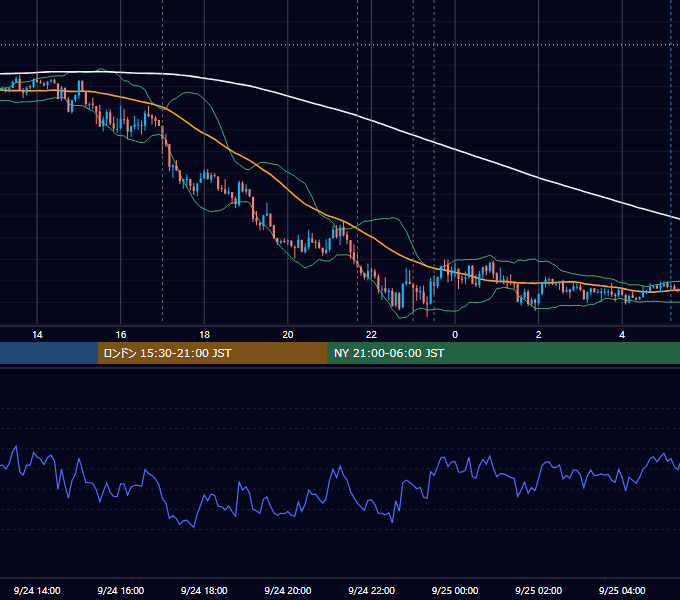Click the hour label 18 on price chart axis

click(x=204, y=335)
